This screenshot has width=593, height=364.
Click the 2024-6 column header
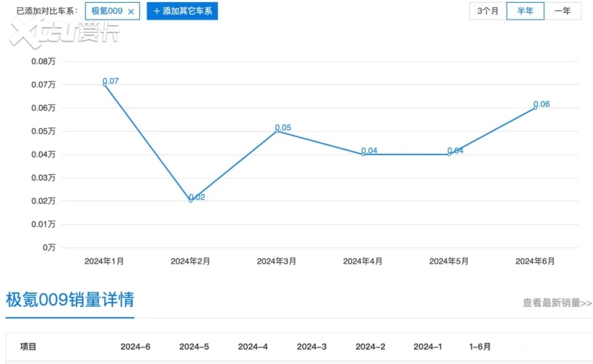coord(135,347)
